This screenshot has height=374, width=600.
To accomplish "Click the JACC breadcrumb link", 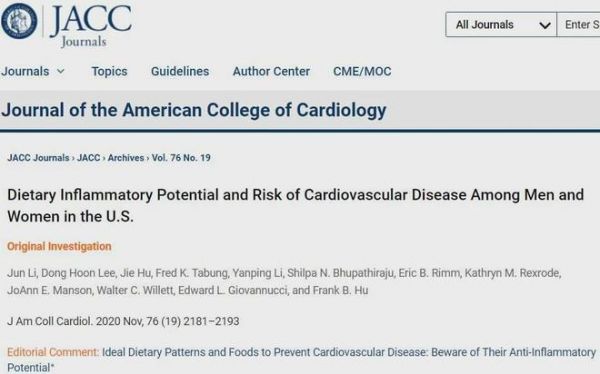I will point(88,158).
